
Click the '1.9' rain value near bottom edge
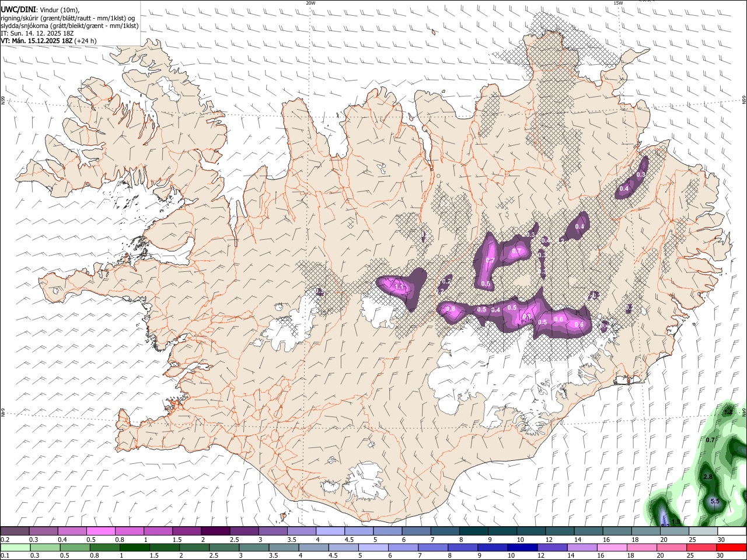click(x=676, y=521)
